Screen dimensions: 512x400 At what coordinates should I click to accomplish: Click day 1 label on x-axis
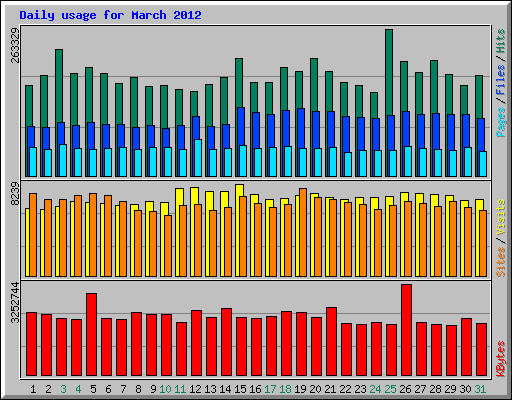33,389
